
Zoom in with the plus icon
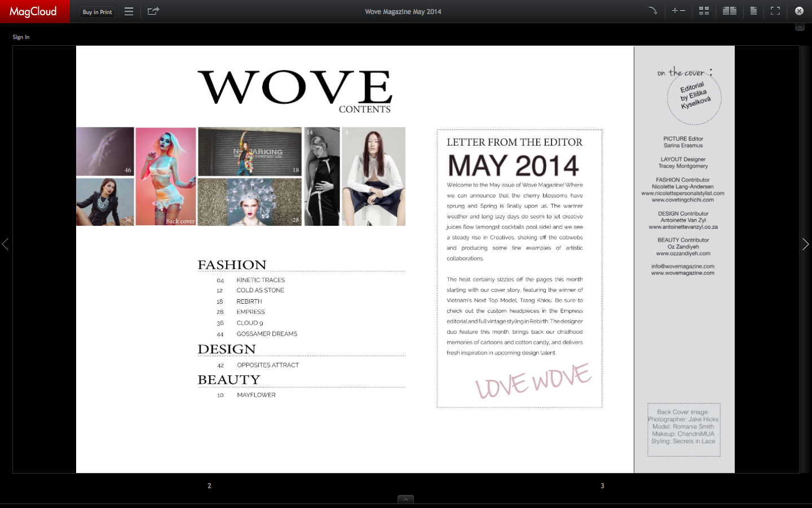[x=674, y=11]
